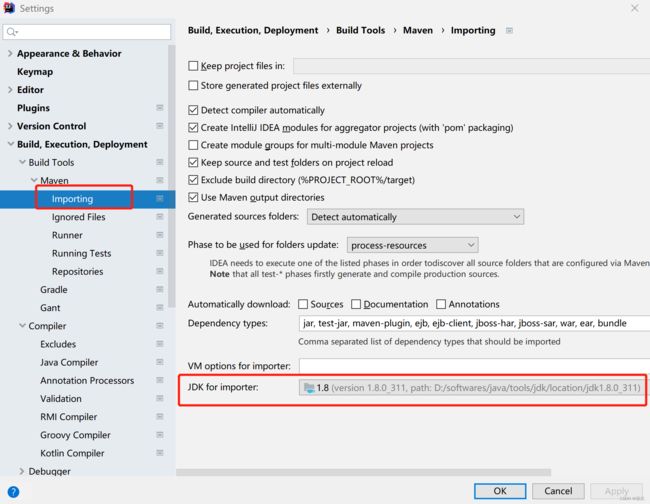Click the project-level settings icon beside Plugins
The height and width of the screenshot is (504, 650).
(x=160, y=108)
